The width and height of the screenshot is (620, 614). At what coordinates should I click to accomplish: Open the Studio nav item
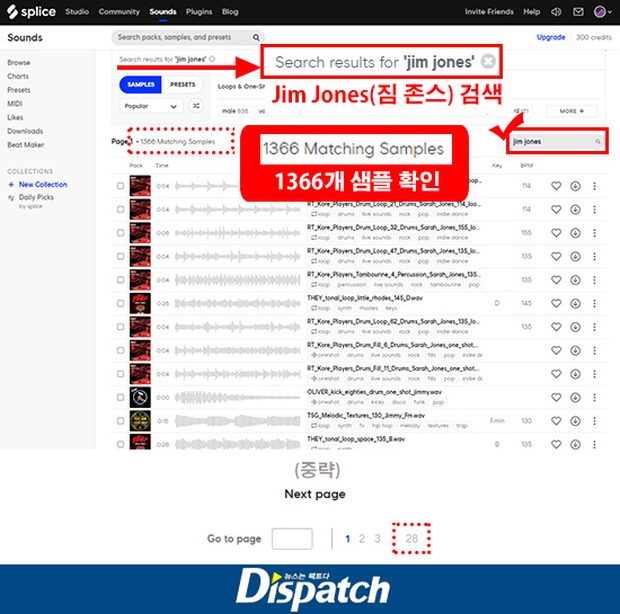tap(77, 12)
